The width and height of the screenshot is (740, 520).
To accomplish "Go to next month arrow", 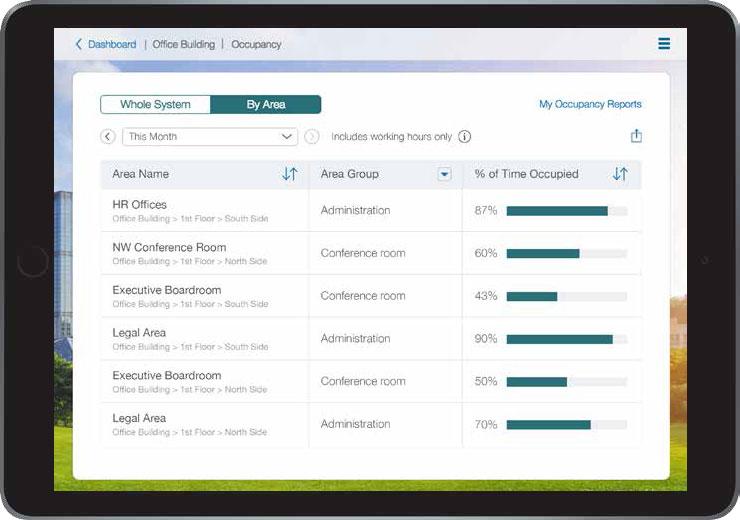I will 312,137.
